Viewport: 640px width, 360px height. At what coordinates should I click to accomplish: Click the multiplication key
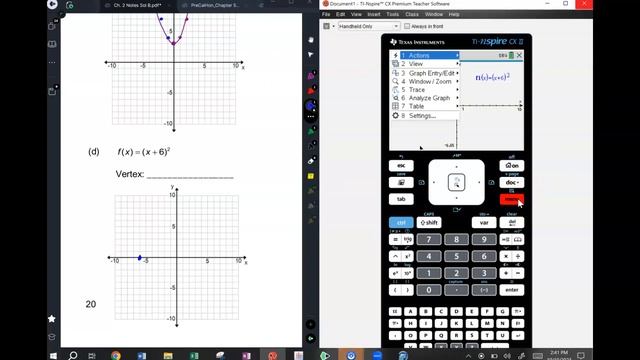click(506, 256)
